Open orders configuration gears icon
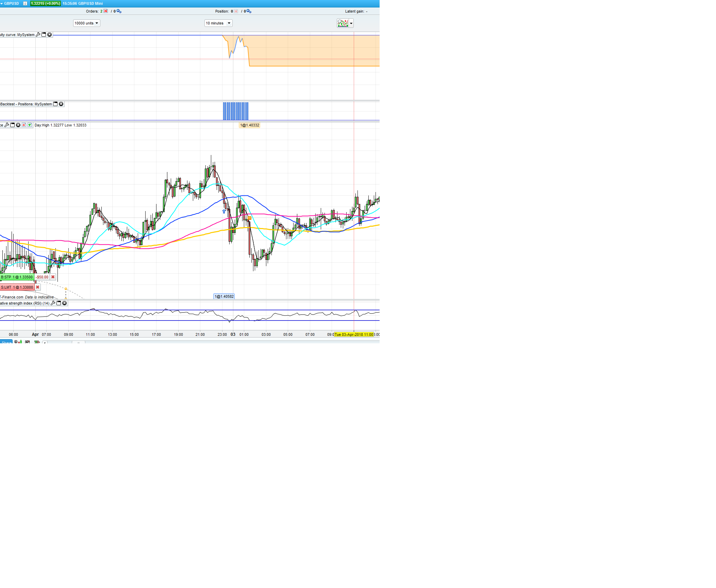Image resolution: width=716 pixels, height=588 pixels. [119, 11]
